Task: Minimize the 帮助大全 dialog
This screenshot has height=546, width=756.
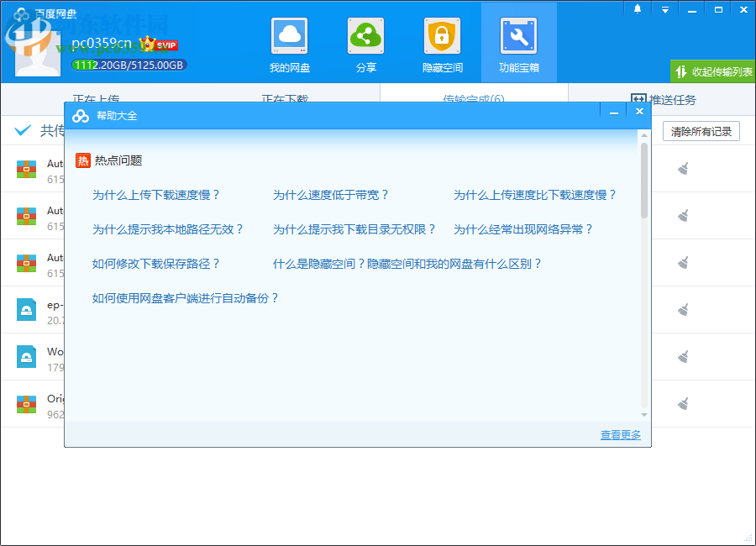Action: pyautogui.click(x=614, y=112)
